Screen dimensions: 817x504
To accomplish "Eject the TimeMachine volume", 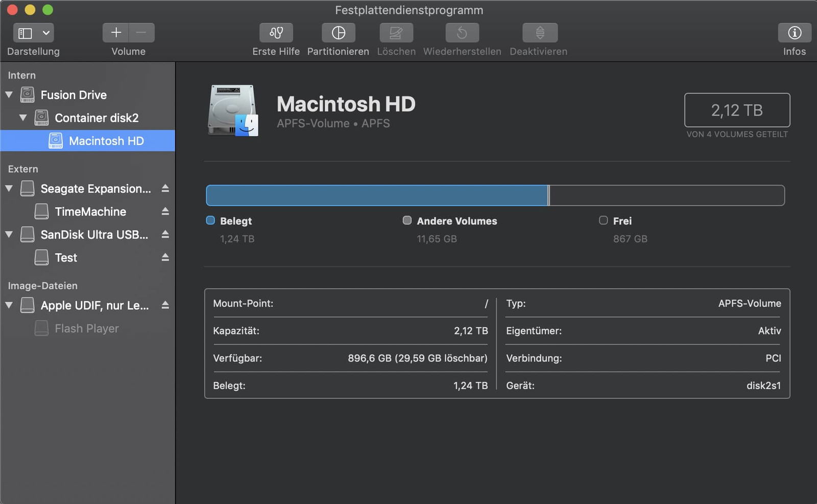I will point(165,211).
